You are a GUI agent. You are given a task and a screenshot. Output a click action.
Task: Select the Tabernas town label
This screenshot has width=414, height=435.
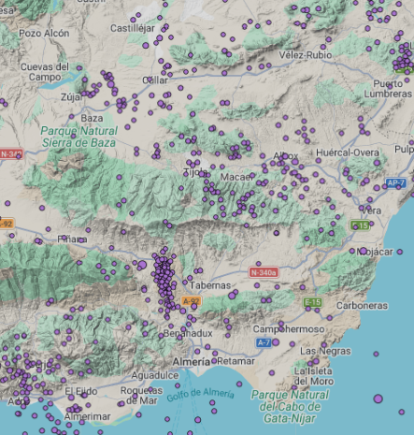[210, 285]
